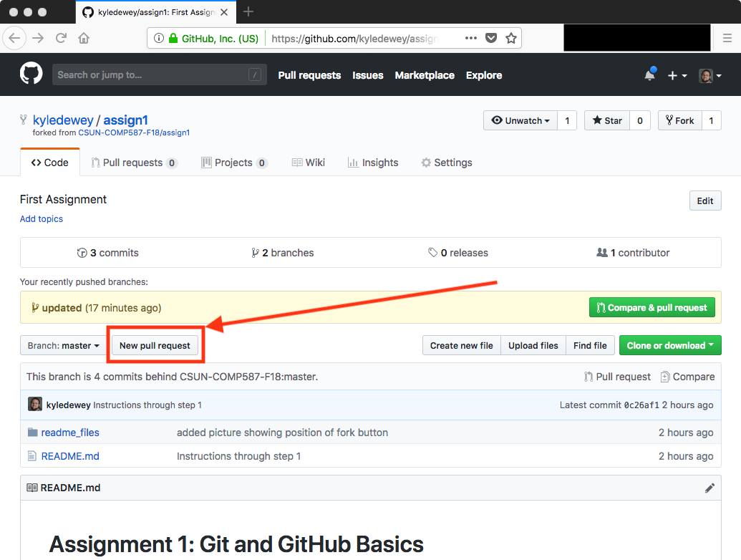The height and width of the screenshot is (560, 741).
Task: Go to the browser home page
Action: [84, 38]
